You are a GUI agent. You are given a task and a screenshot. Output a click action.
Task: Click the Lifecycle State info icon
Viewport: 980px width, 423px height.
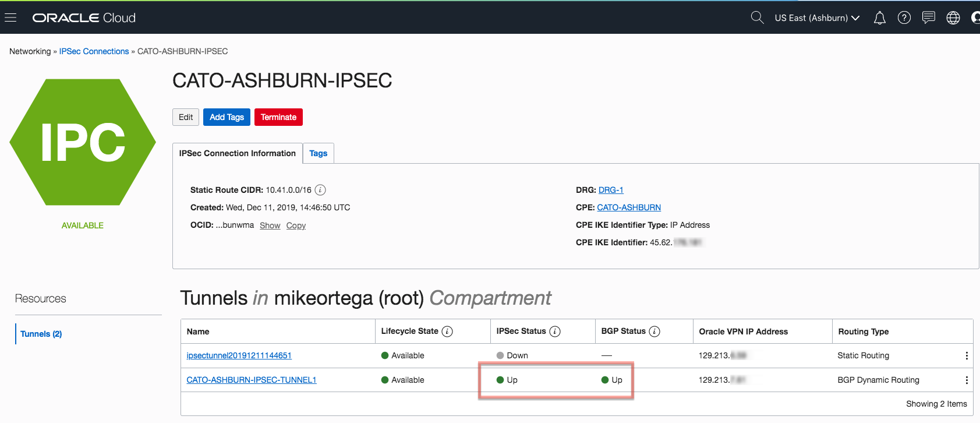pos(447,332)
